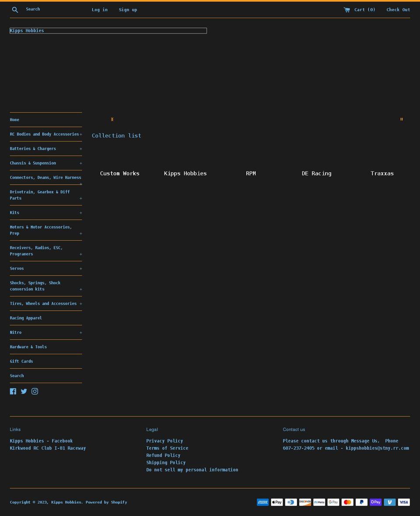The image size is (420, 516).
Task: Click the Venmo payment icon
Action: tap(390, 502)
